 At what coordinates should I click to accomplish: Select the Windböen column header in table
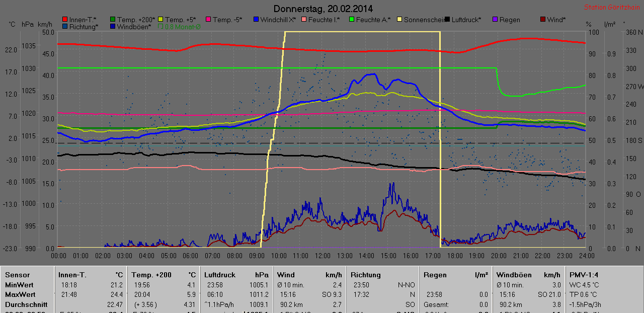[514, 275]
